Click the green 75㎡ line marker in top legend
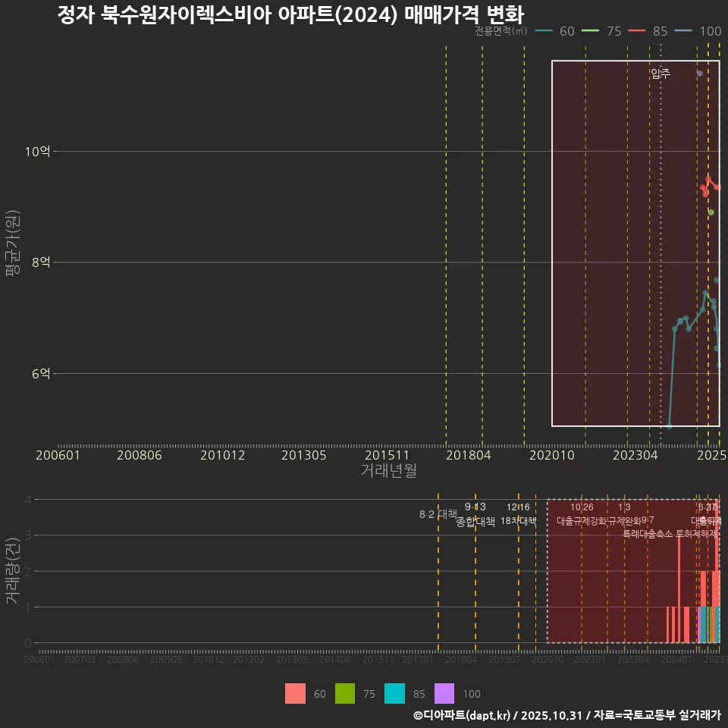 pyautogui.click(x=590, y=32)
